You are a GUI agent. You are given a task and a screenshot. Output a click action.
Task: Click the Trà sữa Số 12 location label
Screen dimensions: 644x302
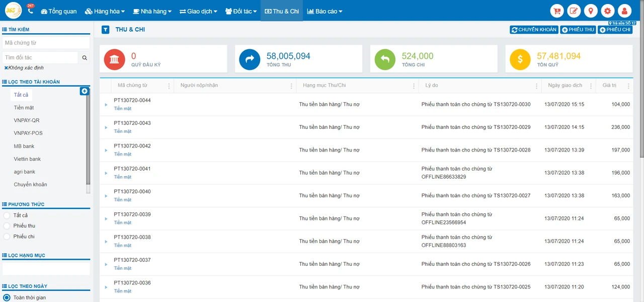coord(622,23)
